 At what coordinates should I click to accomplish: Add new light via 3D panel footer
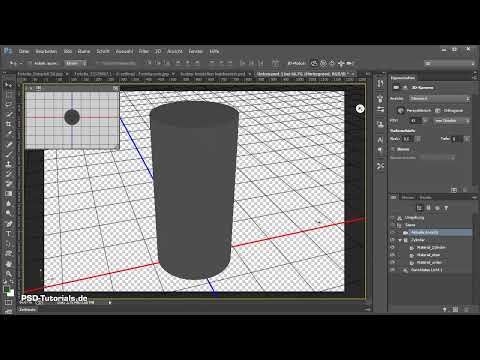(x=445, y=310)
